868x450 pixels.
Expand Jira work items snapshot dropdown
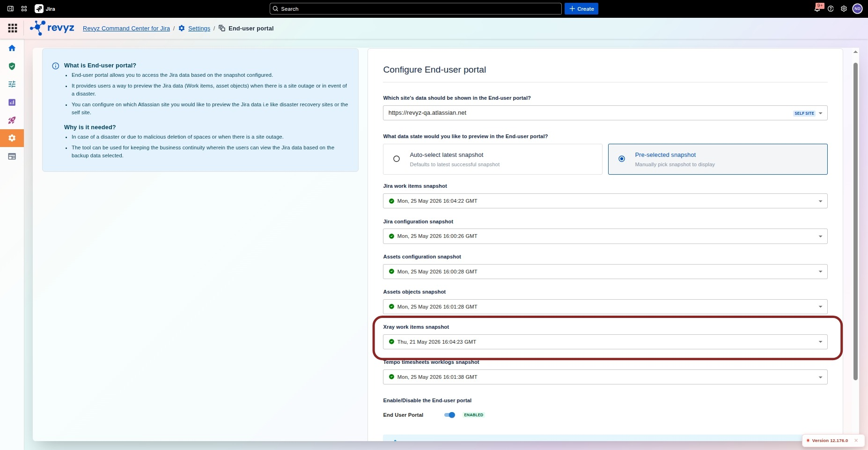click(605, 201)
